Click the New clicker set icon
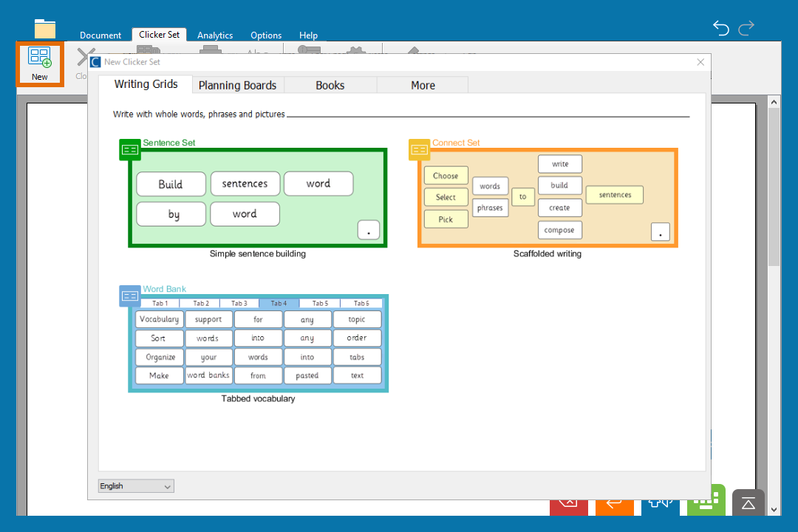 (40, 64)
